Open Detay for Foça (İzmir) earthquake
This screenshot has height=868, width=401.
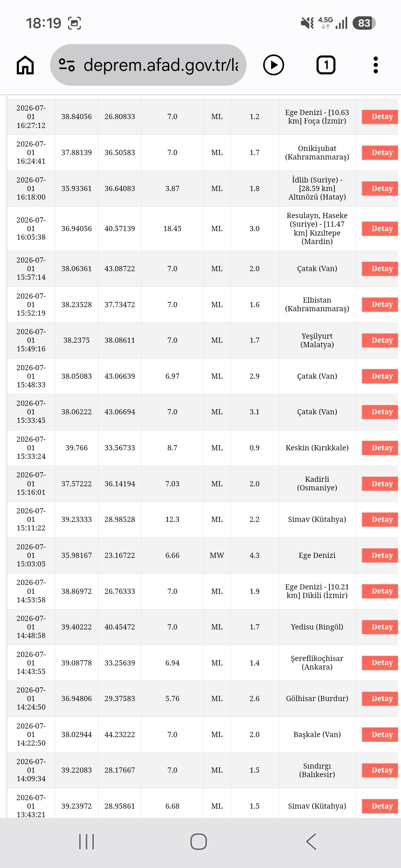pos(380,117)
